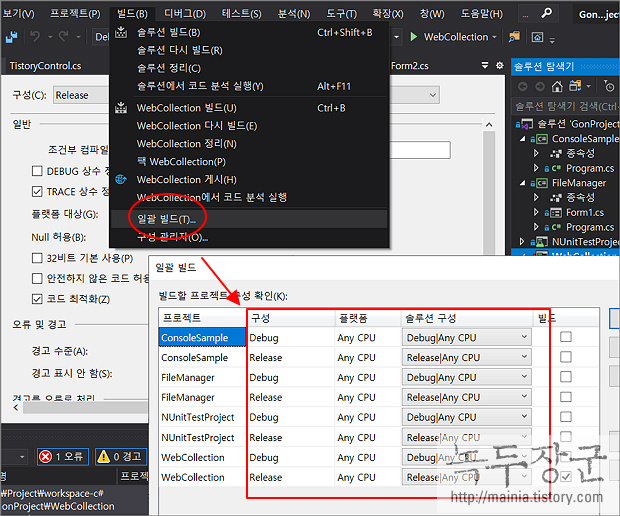Toggle DEBUG 상수 checkbox
This screenshot has height=516, width=620.
click(x=37, y=171)
